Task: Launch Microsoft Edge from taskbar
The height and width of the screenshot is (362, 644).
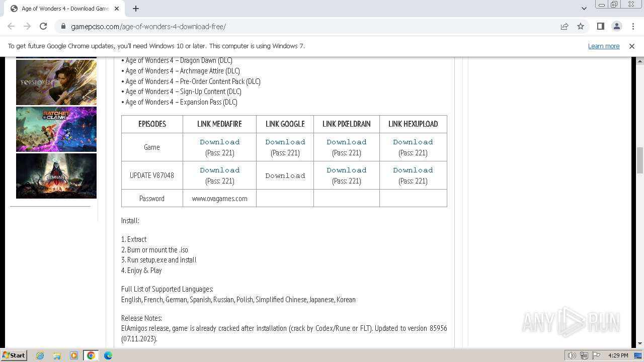Action: (x=108, y=355)
